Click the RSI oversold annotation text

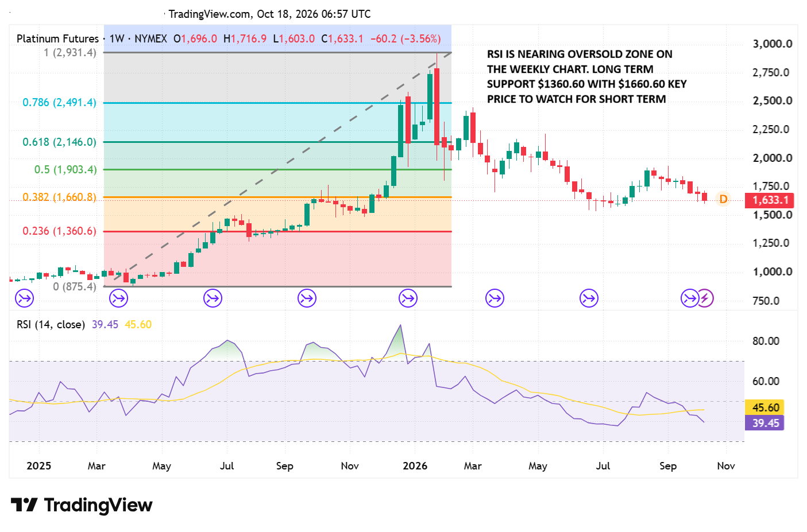[586, 76]
